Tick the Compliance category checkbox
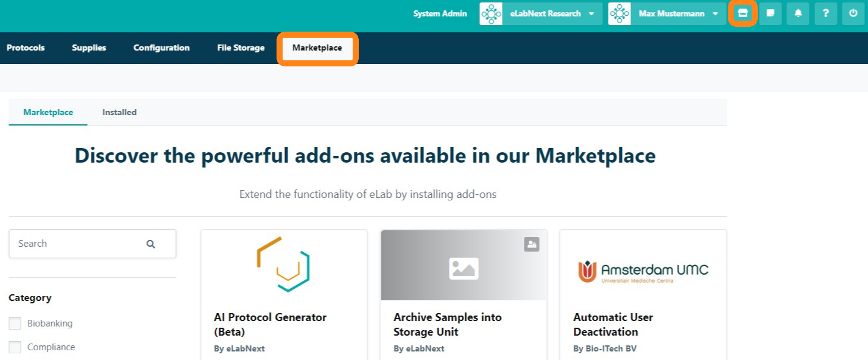868x360 pixels. (15, 347)
